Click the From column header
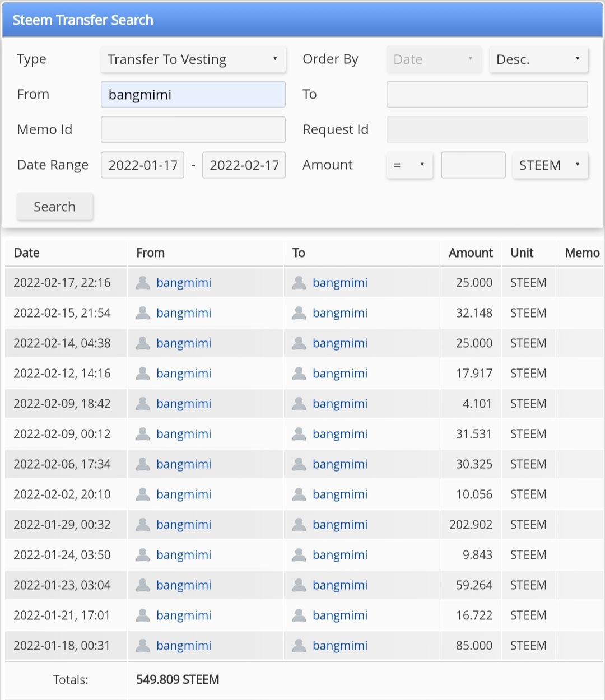Screen dimensions: 605x700 tap(151, 253)
